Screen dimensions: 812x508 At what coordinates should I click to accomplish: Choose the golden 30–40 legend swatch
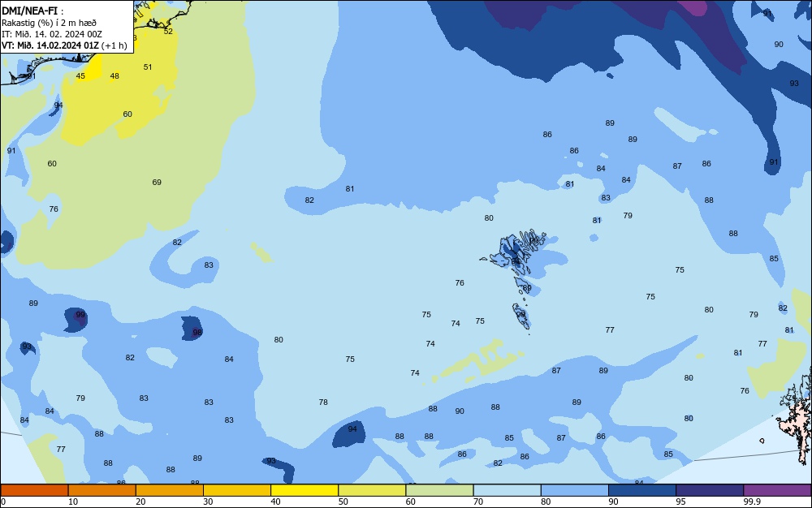(x=237, y=490)
